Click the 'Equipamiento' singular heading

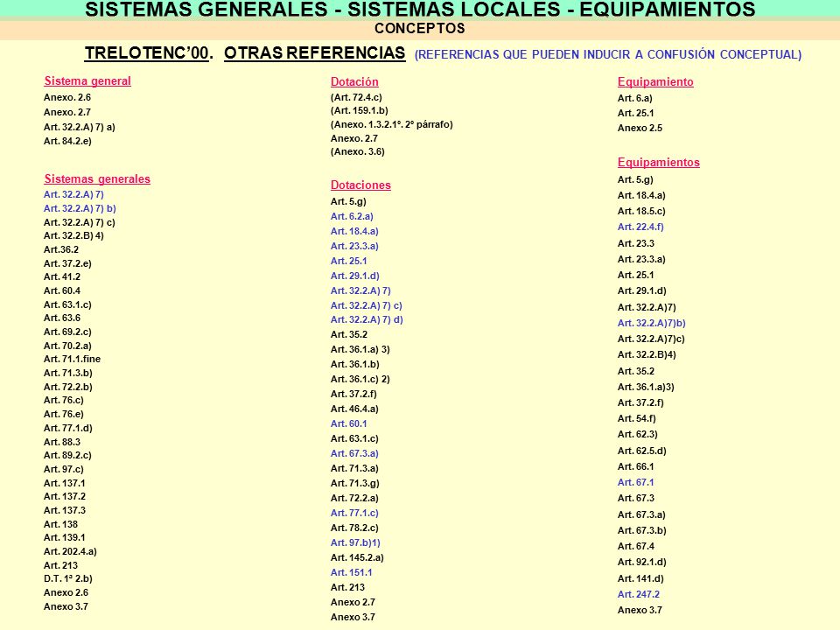(x=655, y=81)
